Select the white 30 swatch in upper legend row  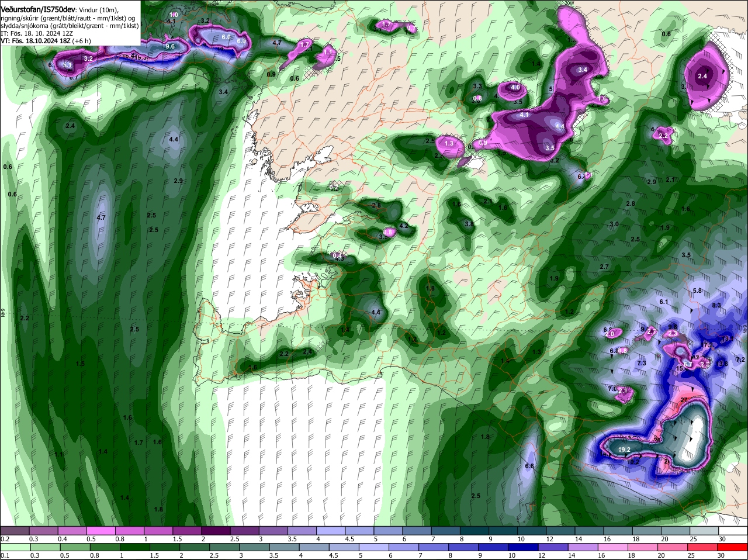pos(733,531)
